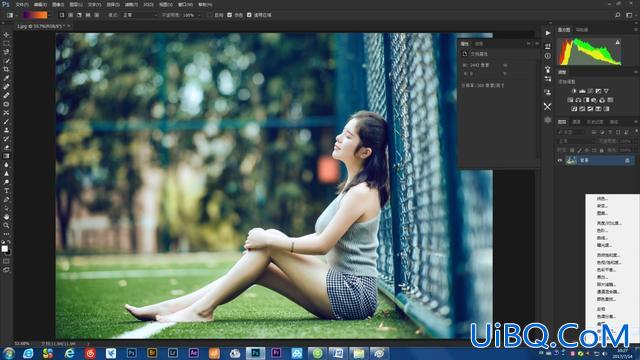Open the 窗口 (Window) menu

185,4
